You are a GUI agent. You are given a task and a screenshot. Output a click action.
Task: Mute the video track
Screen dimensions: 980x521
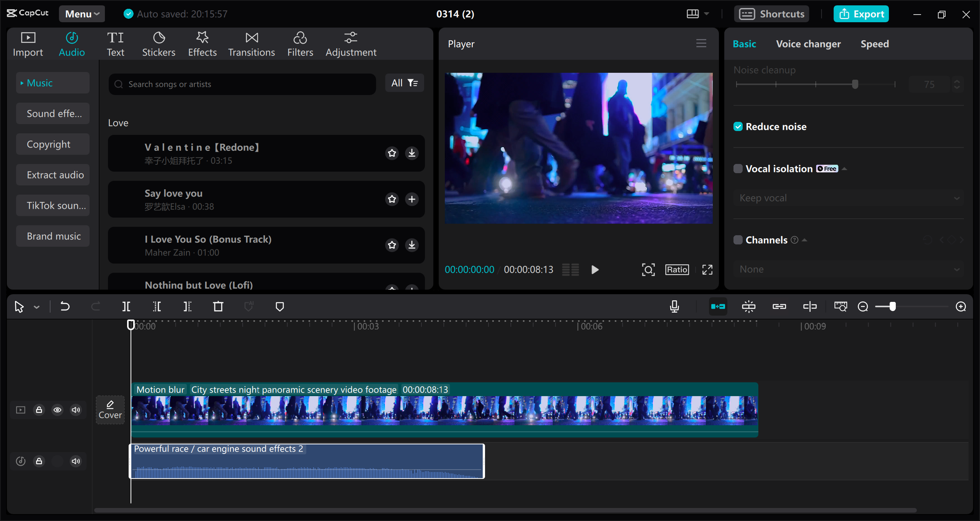[76, 410]
